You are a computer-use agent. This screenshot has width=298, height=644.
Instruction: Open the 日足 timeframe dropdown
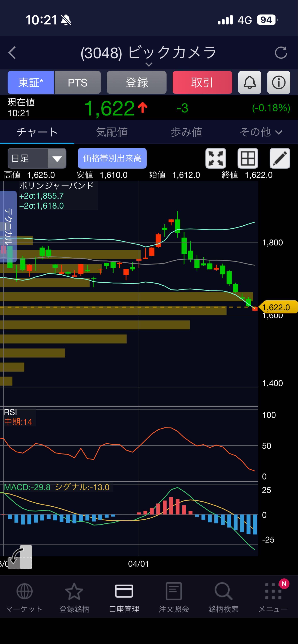(x=37, y=158)
